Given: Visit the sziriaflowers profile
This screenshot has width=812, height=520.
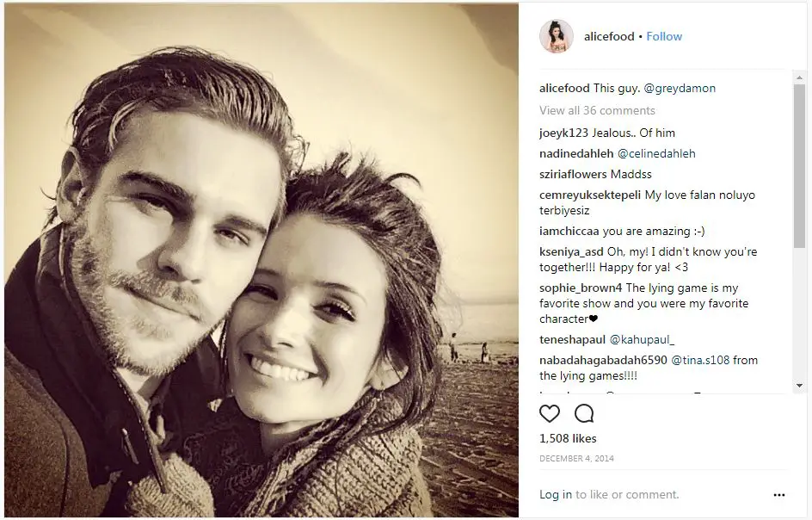Looking at the screenshot, I should (x=573, y=174).
